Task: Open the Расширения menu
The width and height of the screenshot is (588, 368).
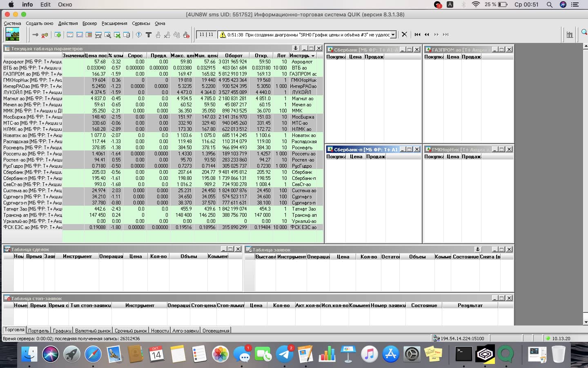Action: click(114, 23)
